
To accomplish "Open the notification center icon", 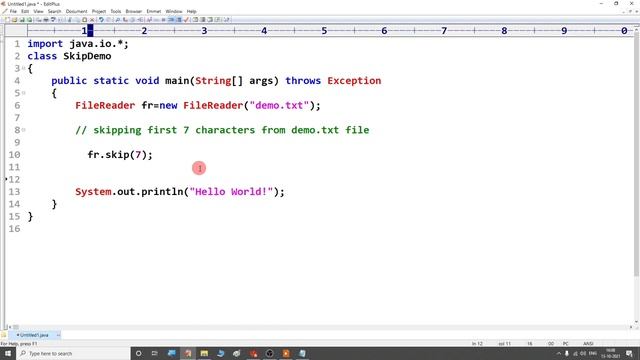I will tap(629, 353).
